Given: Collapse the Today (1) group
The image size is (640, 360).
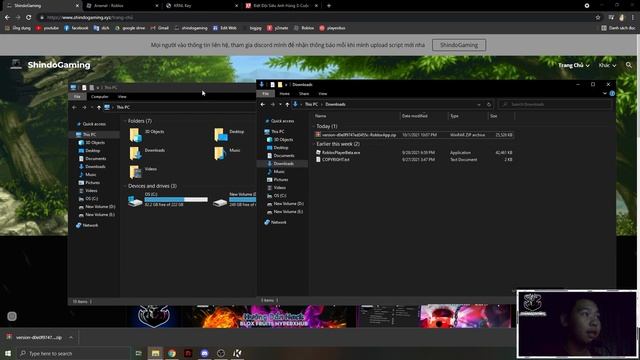Looking at the screenshot, I should (x=314, y=127).
